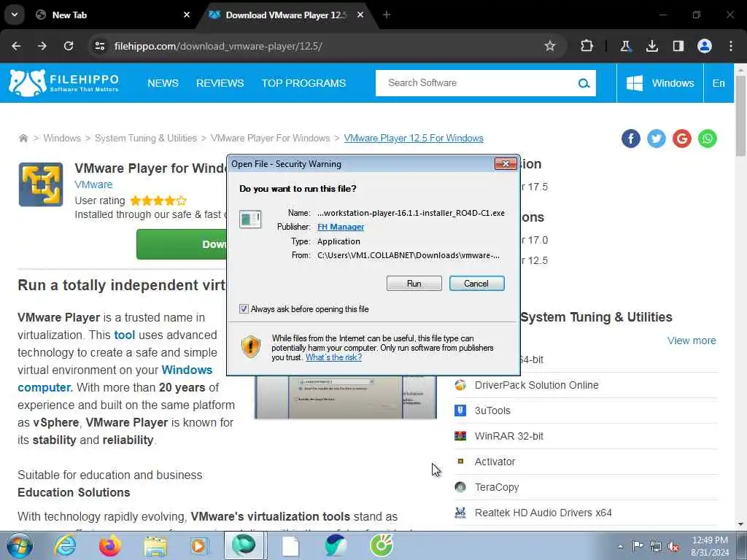Launch Internet Explorer from taskbar
The image size is (747, 560).
pyautogui.click(x=65, y=545)
